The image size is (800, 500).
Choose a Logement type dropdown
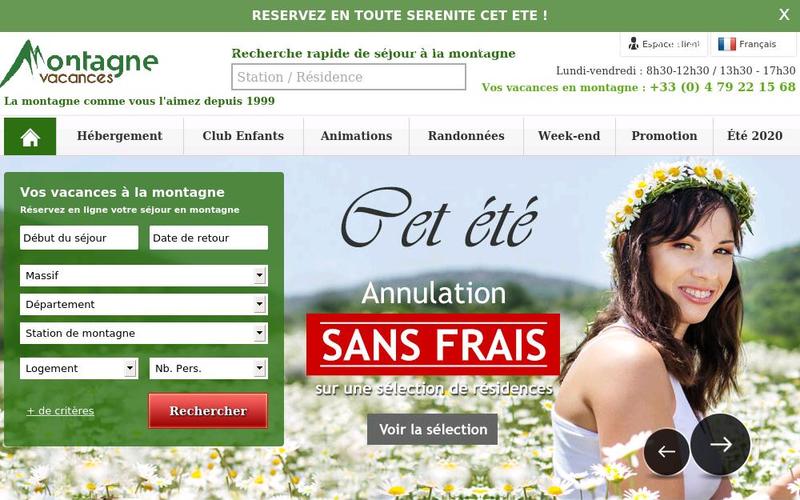tap(79, 368)
